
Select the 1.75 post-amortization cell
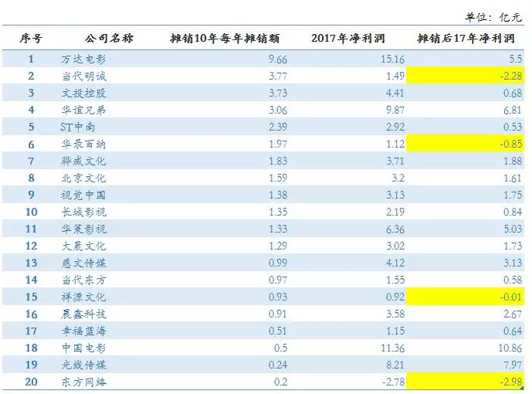click(513, 195)
